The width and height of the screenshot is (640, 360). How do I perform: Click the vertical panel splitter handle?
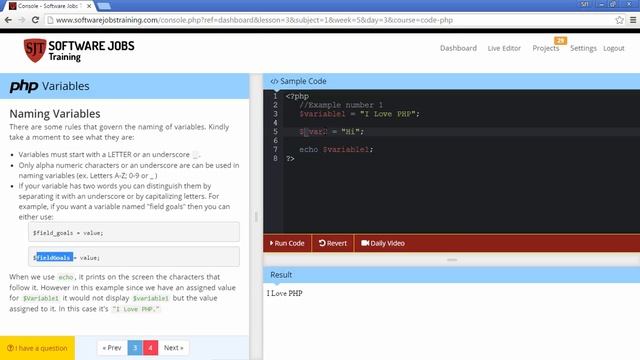(256, 217)
